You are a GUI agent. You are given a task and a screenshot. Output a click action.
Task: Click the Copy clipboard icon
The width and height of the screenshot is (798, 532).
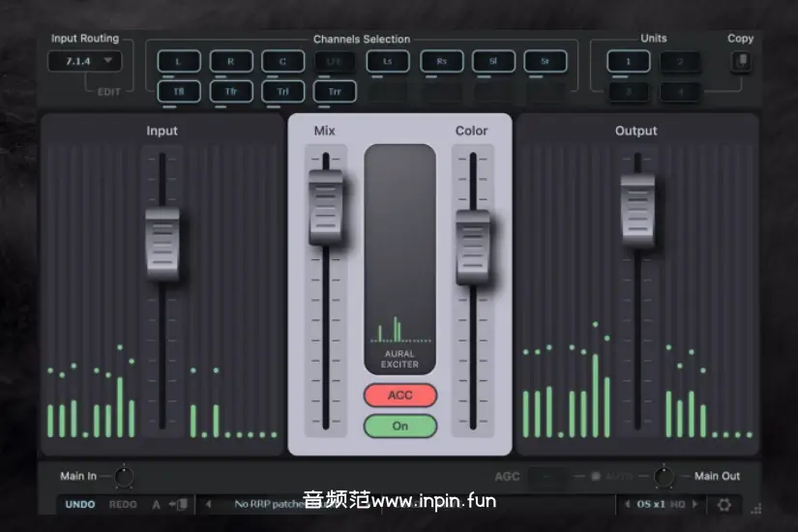coord(742,62)
